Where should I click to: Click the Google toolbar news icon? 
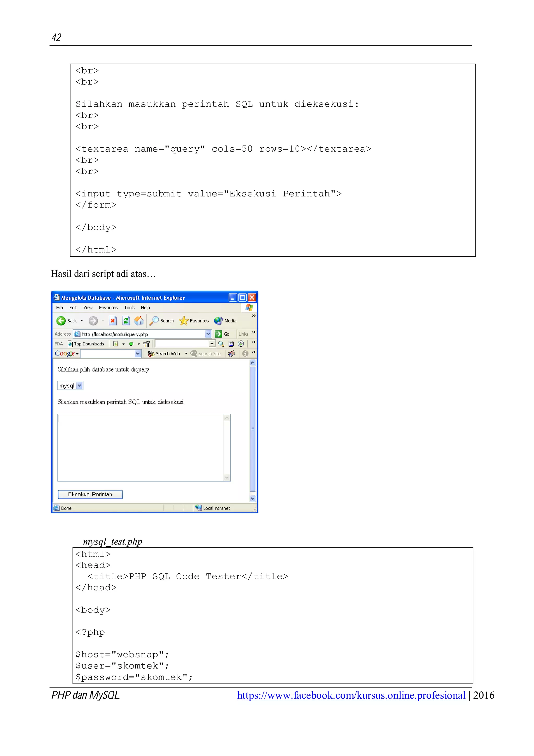[x=232, y=354]
